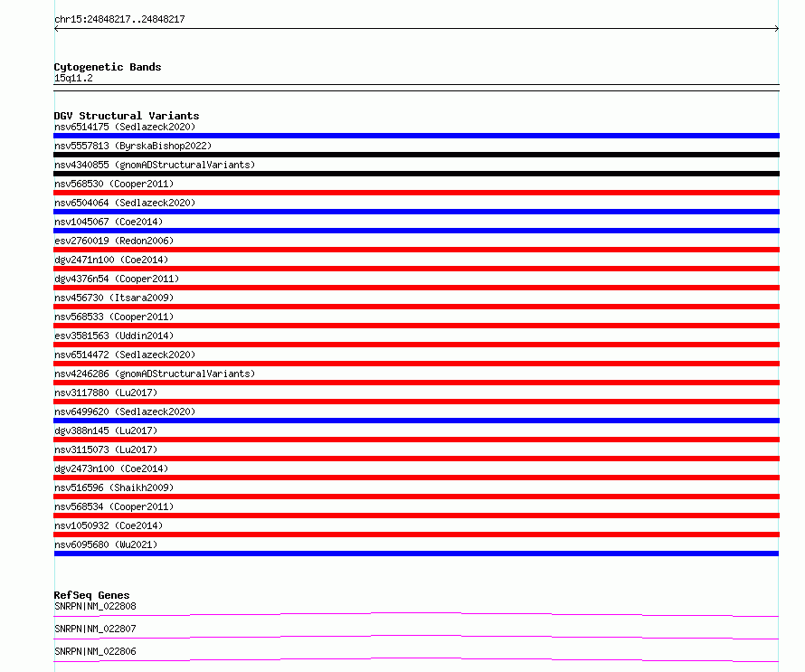Select nsv6514472 (Sedlazeck2020) label

click(125, 355)
